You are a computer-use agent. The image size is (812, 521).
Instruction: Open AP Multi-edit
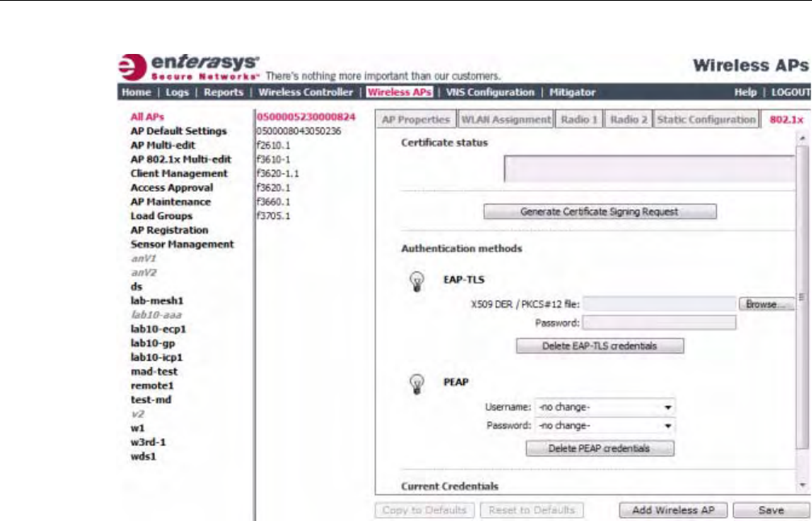tap(163, 145)
